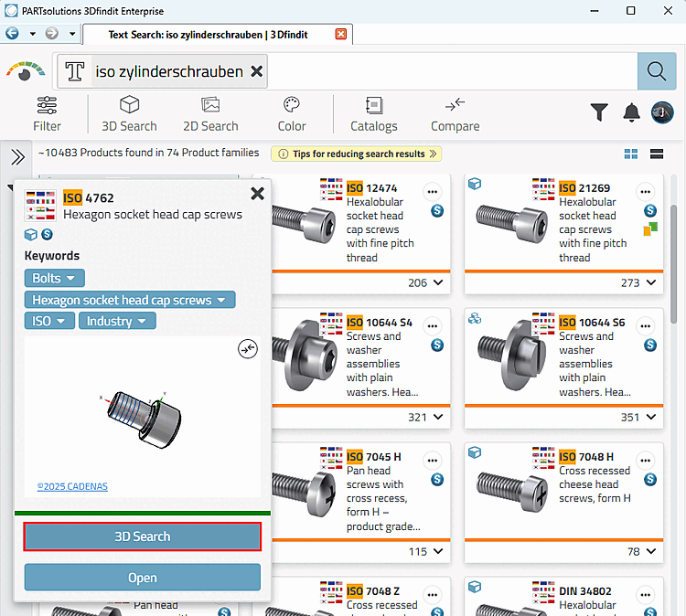Screen dimensions: 686x616
Task: Open the Compare tool in toolbar
Action: (x=455, y=114)
